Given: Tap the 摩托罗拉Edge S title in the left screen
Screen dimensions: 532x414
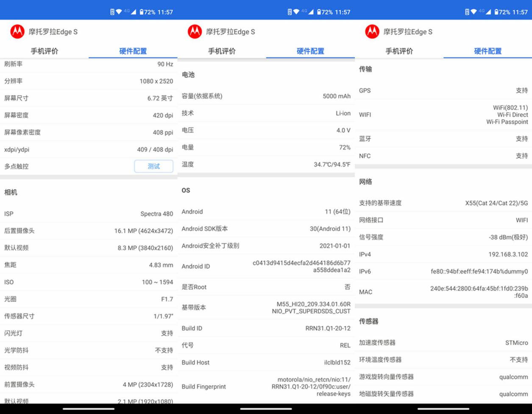Looking at the screenshot, I should [x=53, y=32].
